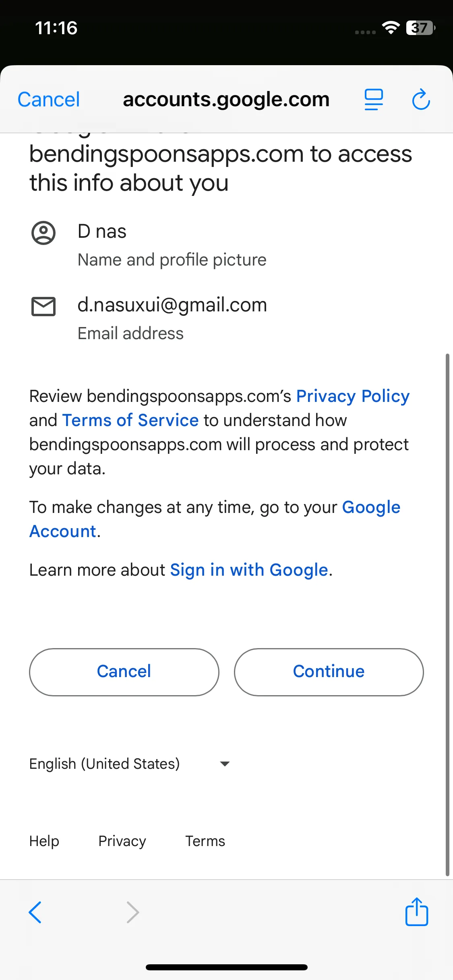Open Help in the footer
Screen dimensions: 453x980
(x=44, y=841)
